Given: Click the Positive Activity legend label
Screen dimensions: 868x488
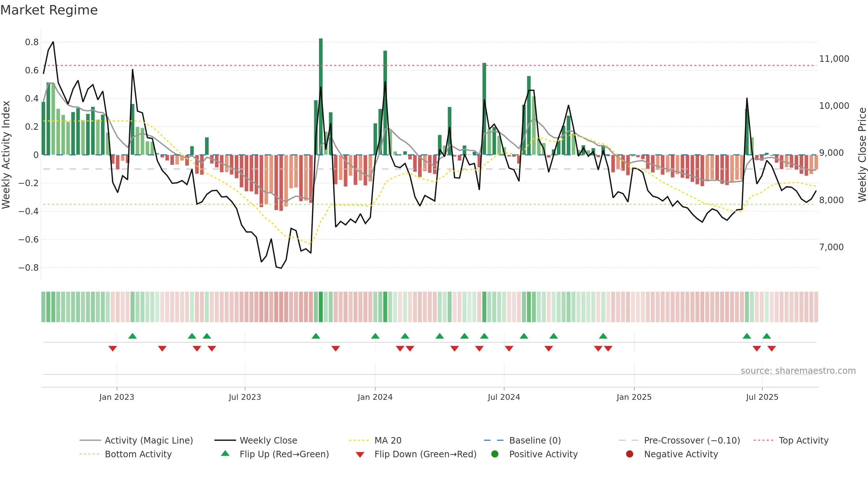Looking at the screenshot, I should click(543, 454).
